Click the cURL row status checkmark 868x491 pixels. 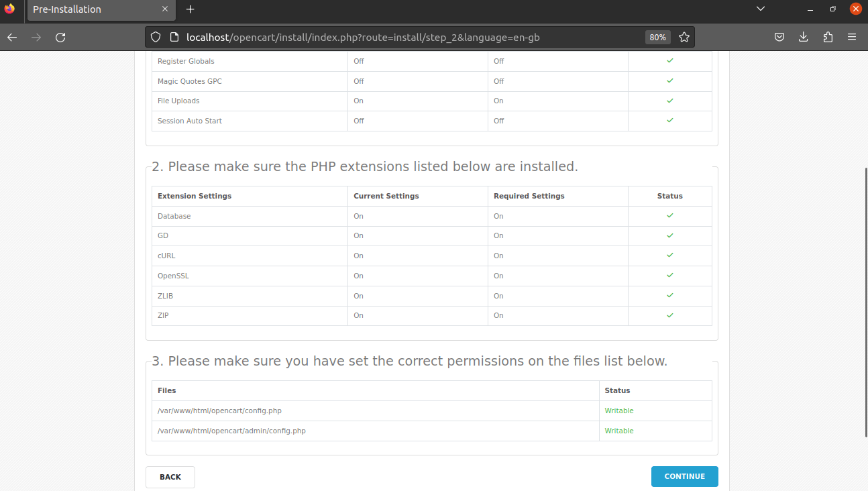point(669,255)
